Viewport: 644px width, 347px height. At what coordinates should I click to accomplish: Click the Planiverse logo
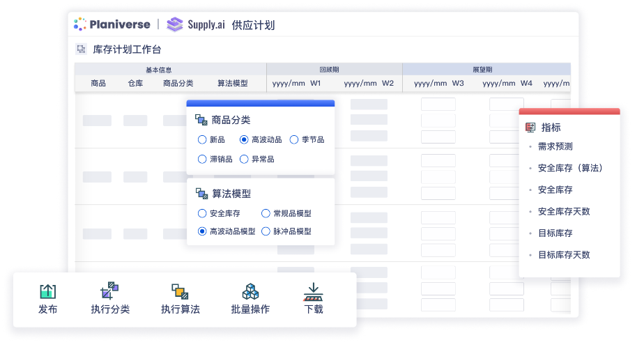click(112, 24)
